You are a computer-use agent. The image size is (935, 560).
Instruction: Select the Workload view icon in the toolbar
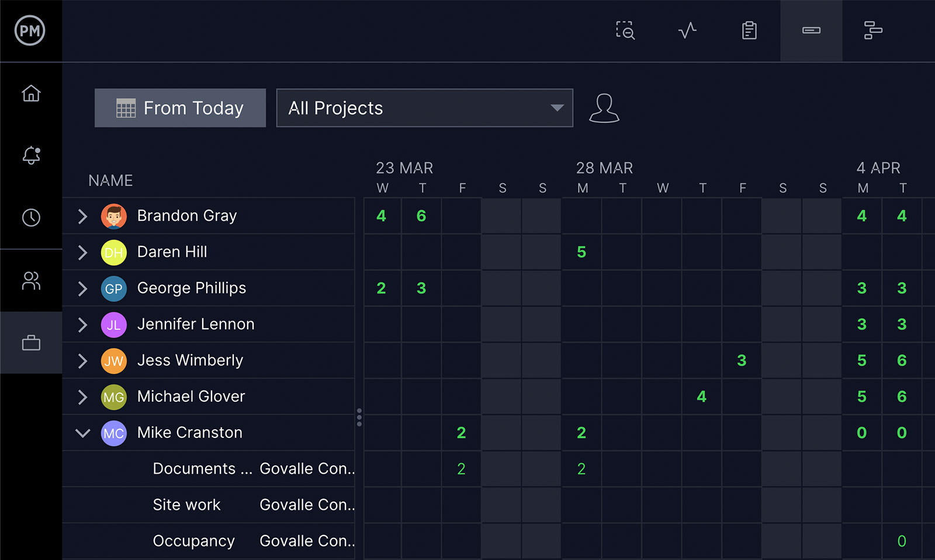811,31
